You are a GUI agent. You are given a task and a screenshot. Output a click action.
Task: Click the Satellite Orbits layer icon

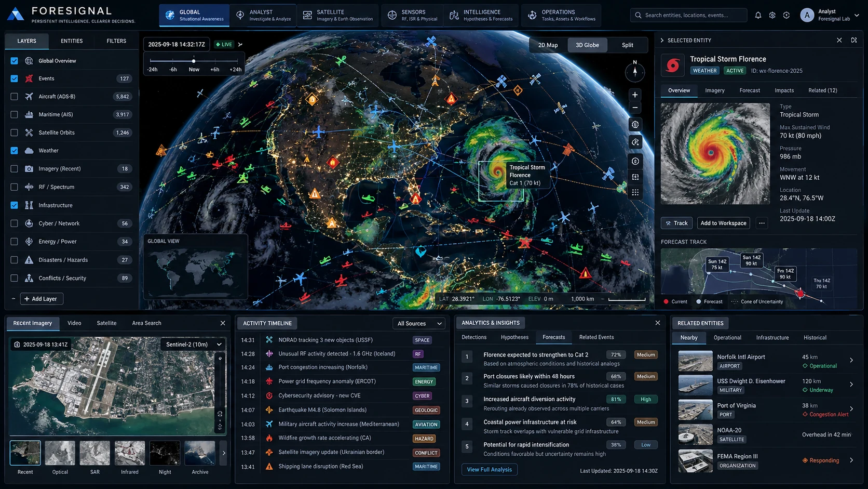[x=29, y=133]
